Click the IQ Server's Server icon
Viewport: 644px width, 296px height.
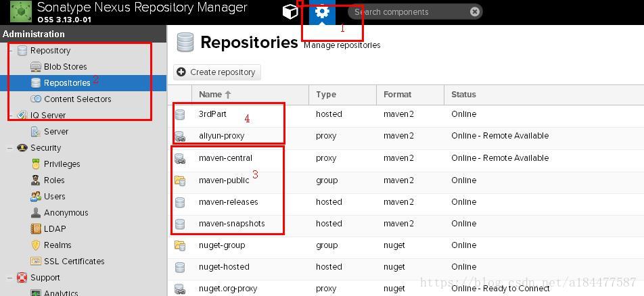(x=36, y=131)
